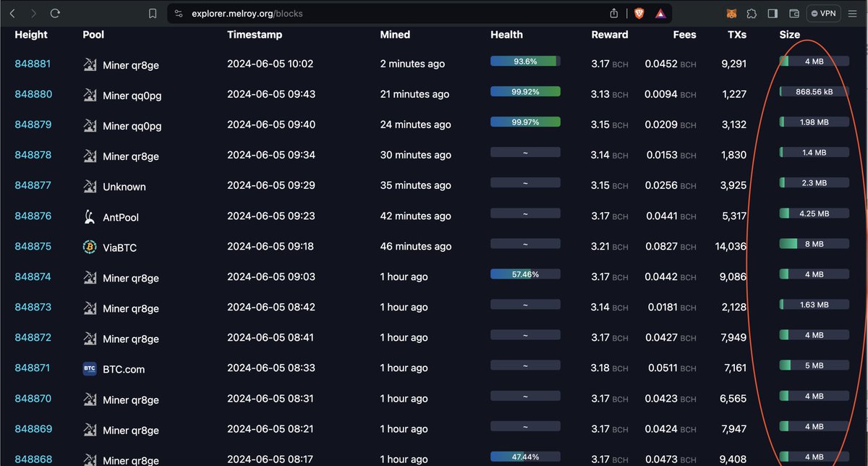The height and width of the screenshot is (466, 868).
Task: Open the Brave Shields lion icon
Action: pos(638,13)
